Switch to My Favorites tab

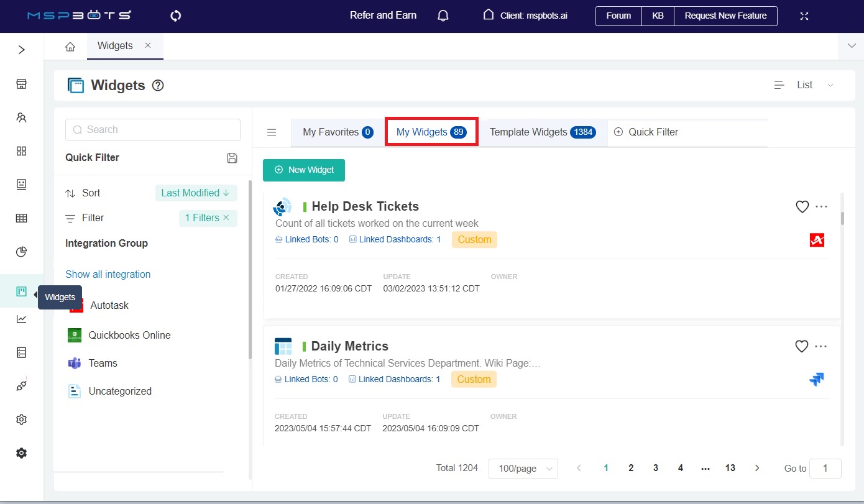[x=338, y=132]
